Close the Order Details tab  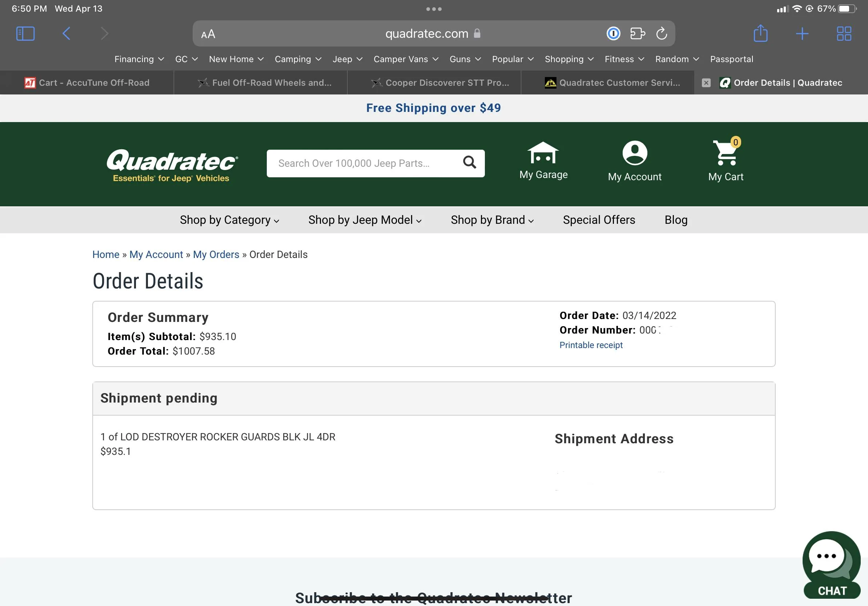pos(706,83)
